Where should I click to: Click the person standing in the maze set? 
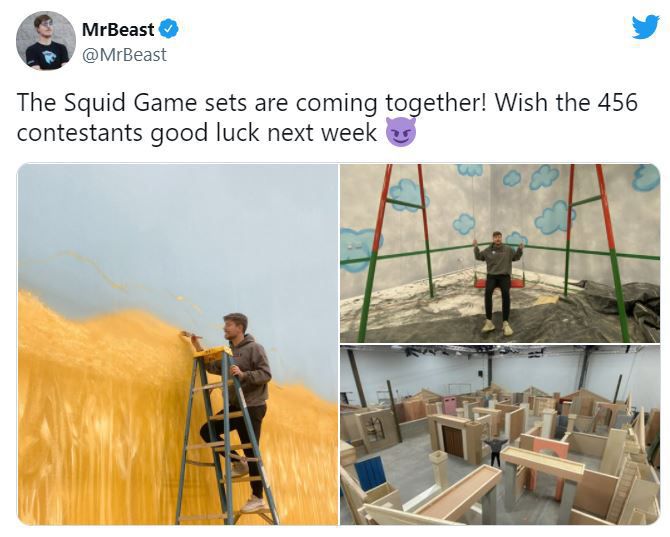click(495, 451)
